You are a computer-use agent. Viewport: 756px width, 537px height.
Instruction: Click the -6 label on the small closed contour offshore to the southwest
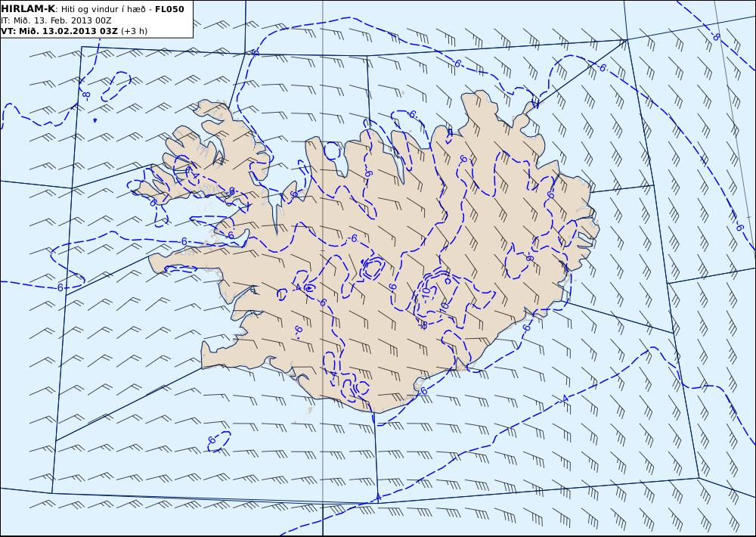[x=211, y=440]
